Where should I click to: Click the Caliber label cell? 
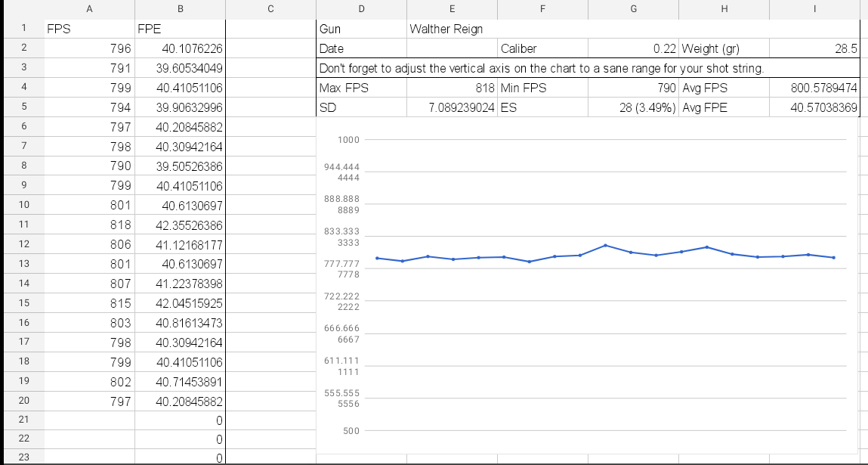[542, 49]
